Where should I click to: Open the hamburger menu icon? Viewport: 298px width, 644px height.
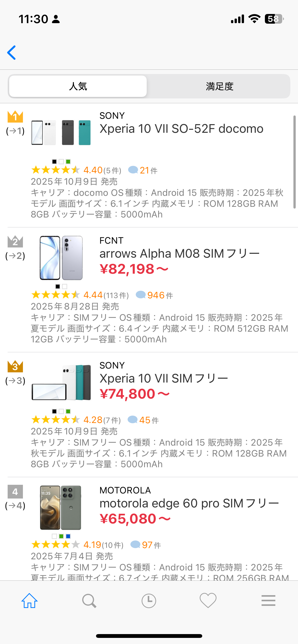pyautogui.click(x=268, y=601)
